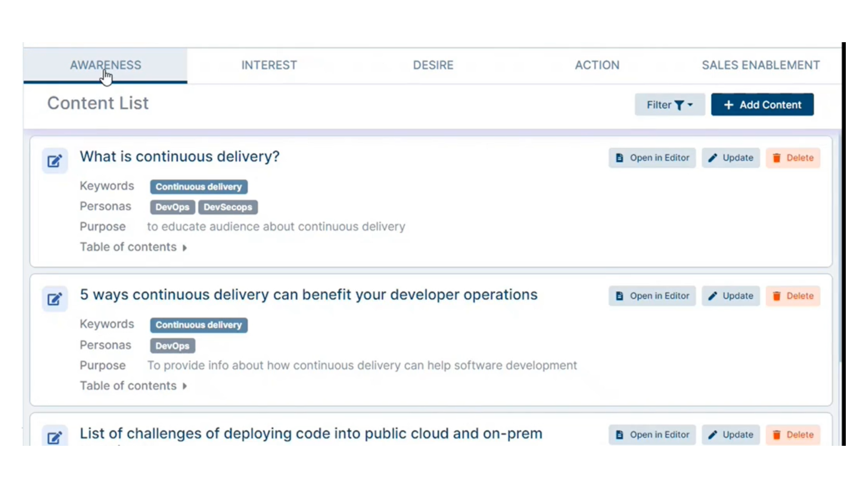Update the '5 ways continuous delivery' content
Viewport: 868px width, 488px height.
(x=730, y=296)
